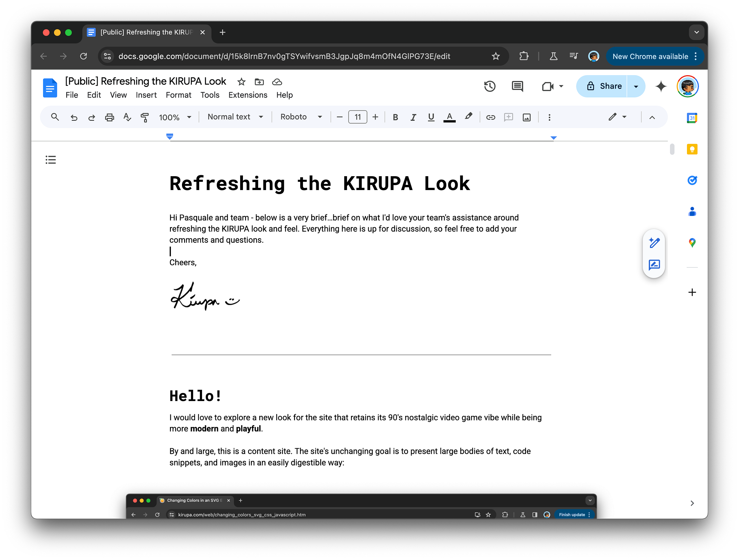Image resolution: width=739 pixels, height=560 pixels.
Task: Toggle bold formatting
Action: 395,117
